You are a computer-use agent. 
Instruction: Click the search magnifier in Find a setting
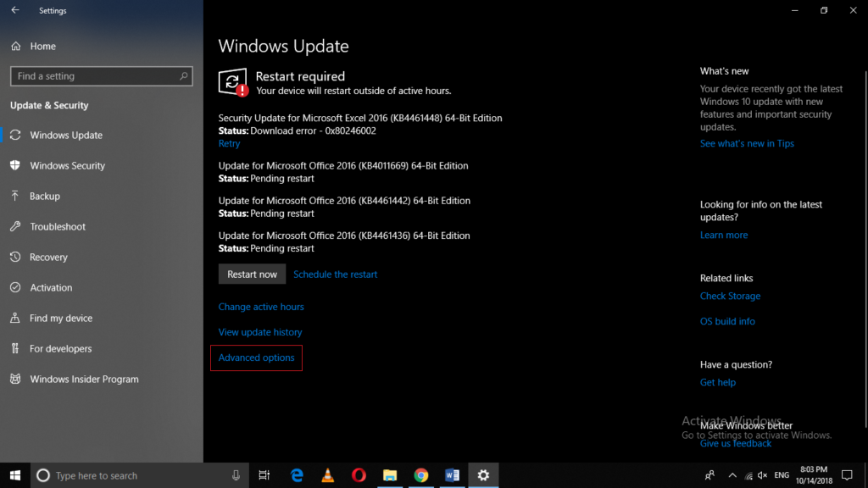pyautogui.click(x=183, y=75)
